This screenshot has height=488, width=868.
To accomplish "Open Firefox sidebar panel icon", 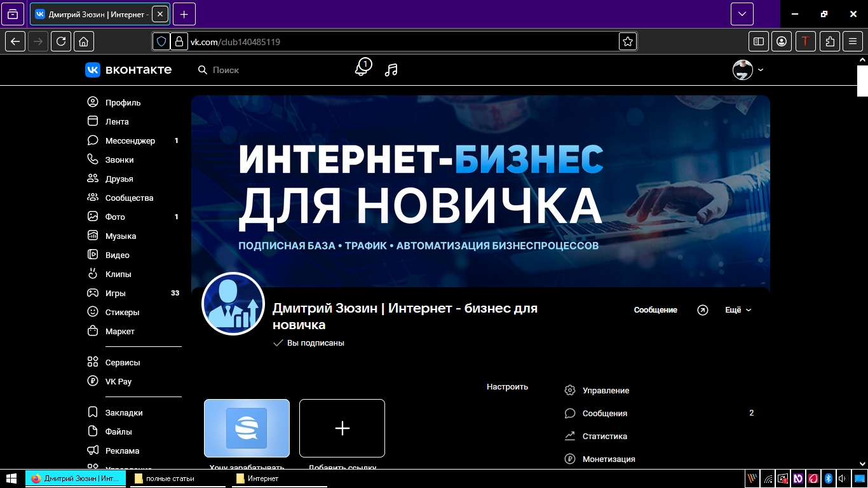I will click(x=759, y=41).
